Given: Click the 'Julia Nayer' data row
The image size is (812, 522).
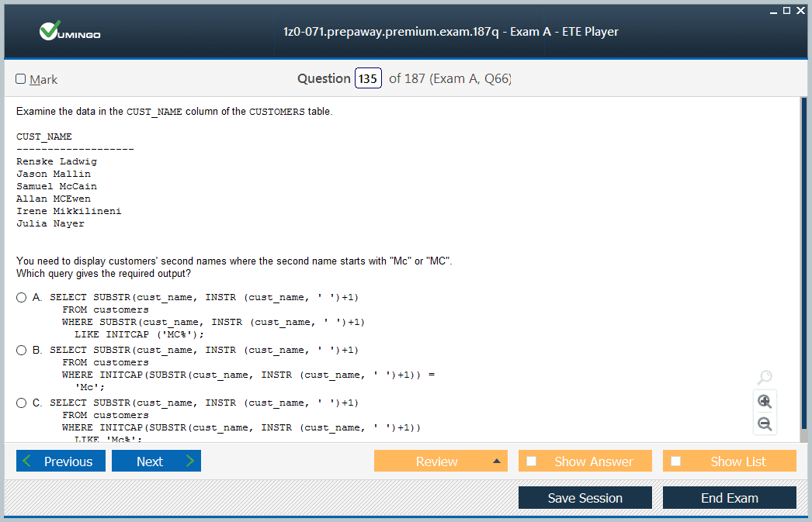Looking at the screenshot, I should coord(50,223).
